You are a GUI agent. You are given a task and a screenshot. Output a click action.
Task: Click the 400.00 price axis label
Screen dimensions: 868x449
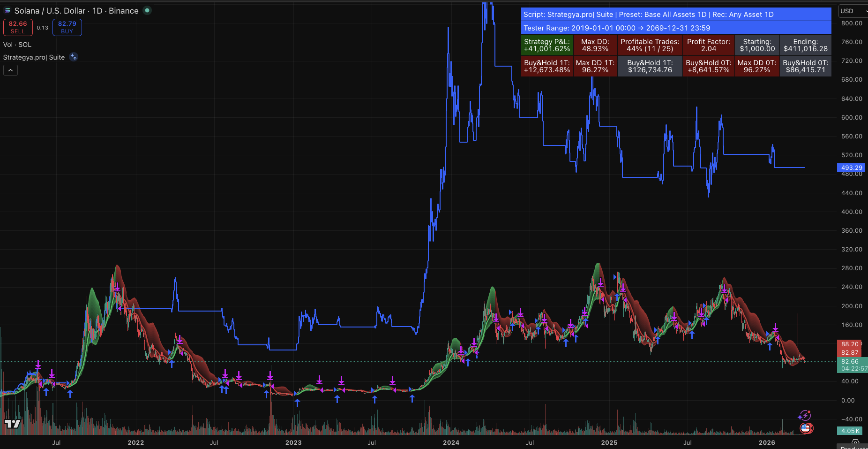(x=852, y=212)
